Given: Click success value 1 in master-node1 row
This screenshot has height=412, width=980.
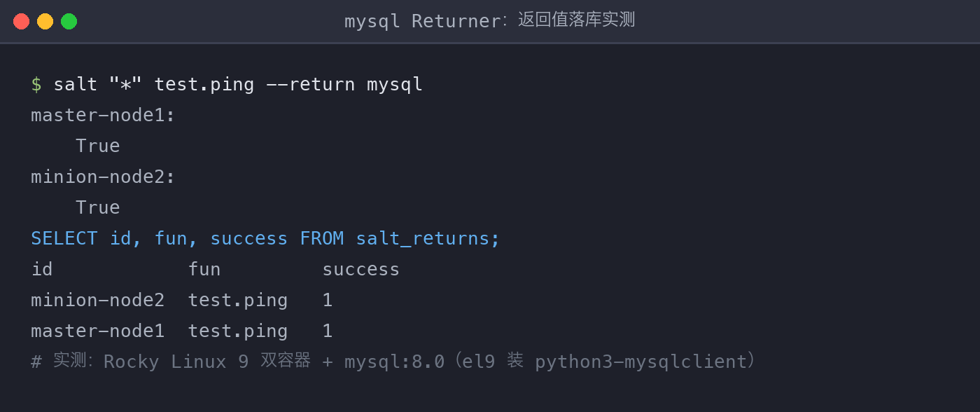Looking at the screenshot, I should point(328,331).
